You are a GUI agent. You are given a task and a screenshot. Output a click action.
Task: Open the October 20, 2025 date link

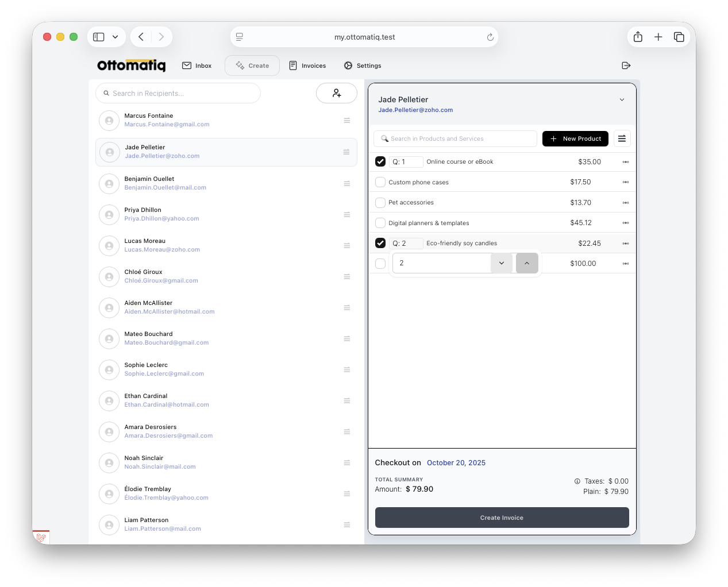coord(456,462)
